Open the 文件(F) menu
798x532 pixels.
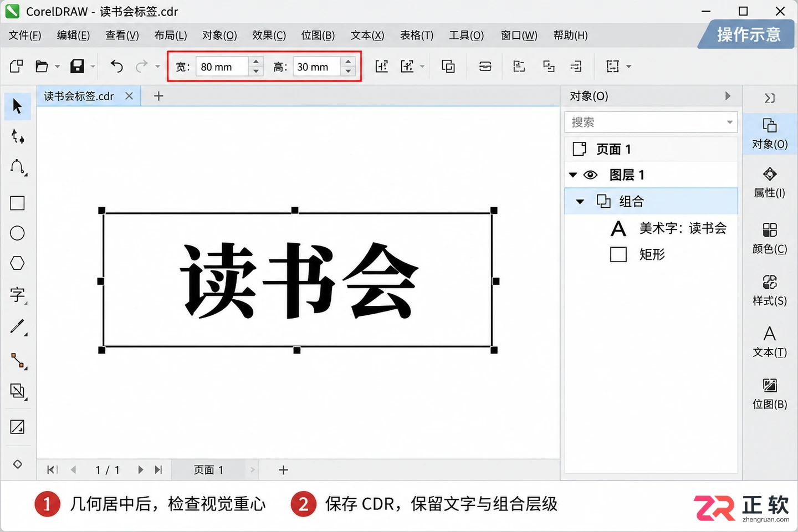(x=25, y=35)
